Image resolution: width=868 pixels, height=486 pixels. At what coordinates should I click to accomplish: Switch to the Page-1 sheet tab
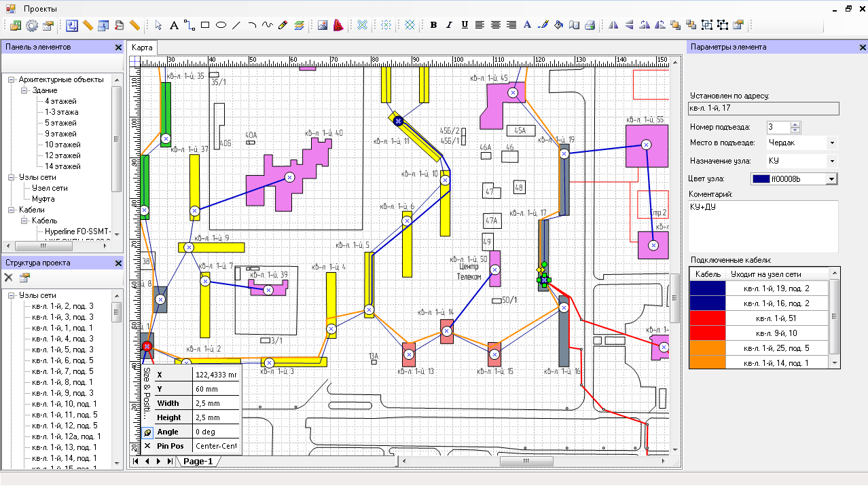click(197, 462)
